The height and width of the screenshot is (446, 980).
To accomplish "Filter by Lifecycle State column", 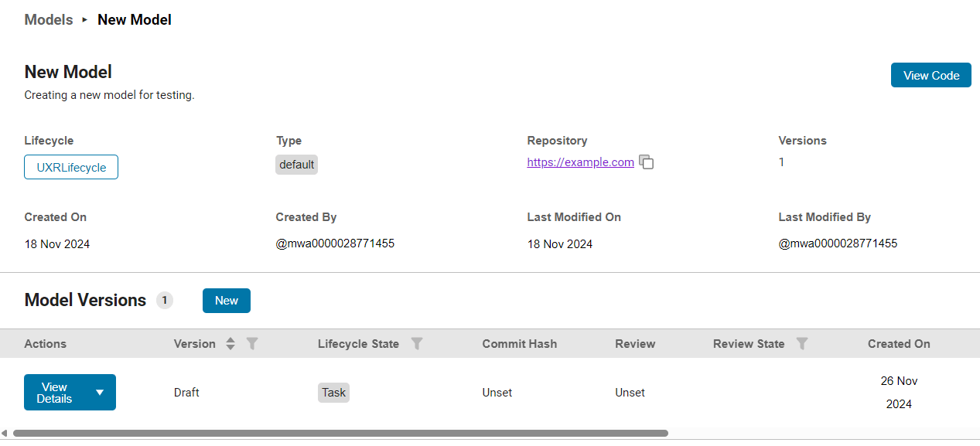I will click(x=417, y=344).
